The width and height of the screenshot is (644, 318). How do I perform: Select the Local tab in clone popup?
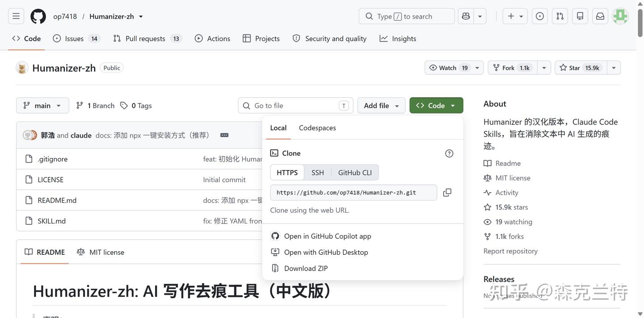coord(278,128)
